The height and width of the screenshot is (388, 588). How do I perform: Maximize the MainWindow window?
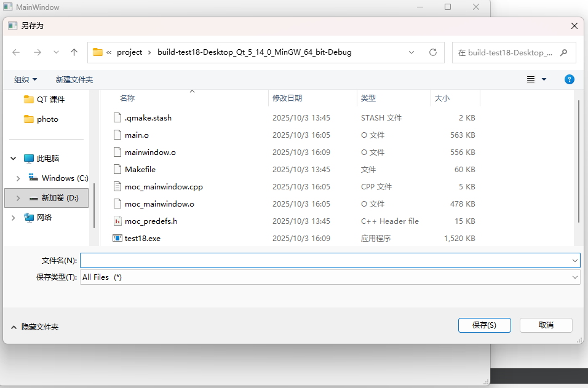click(x=448, y=7)
